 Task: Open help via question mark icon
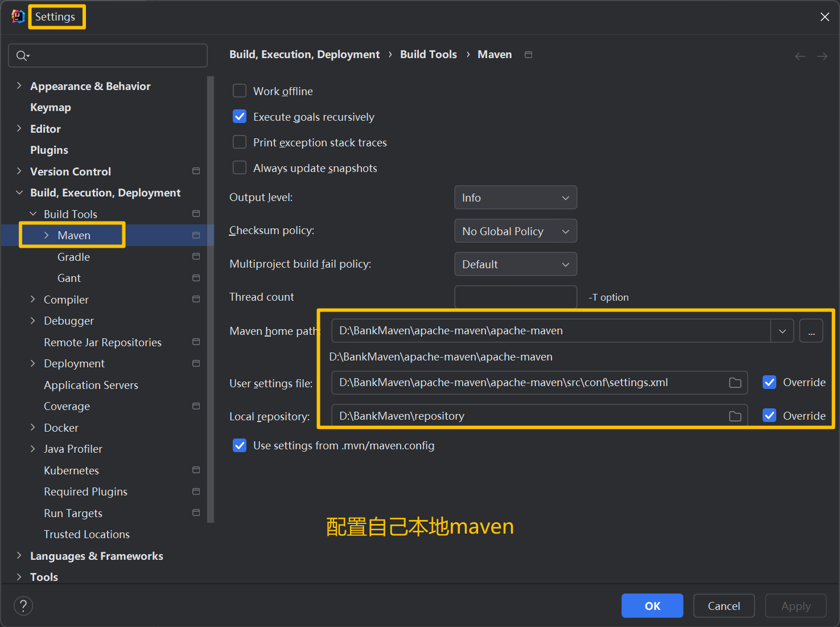pos(23,606)
